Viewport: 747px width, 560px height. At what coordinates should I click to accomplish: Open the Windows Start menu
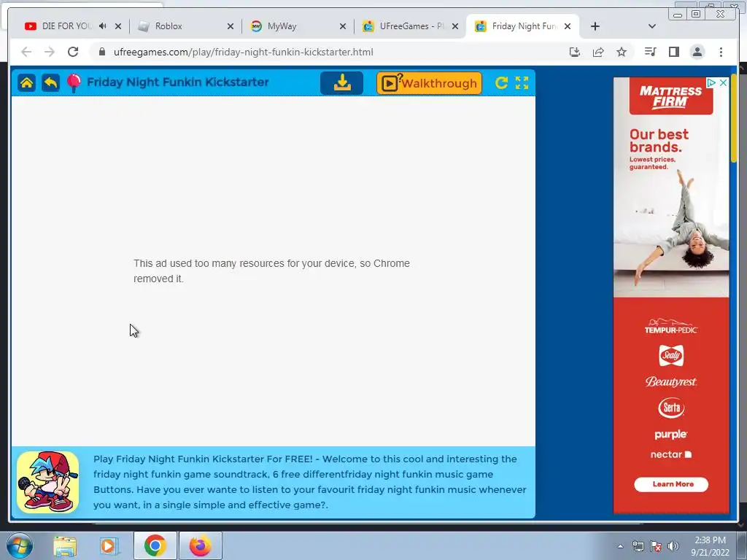(x=19, y=545)
